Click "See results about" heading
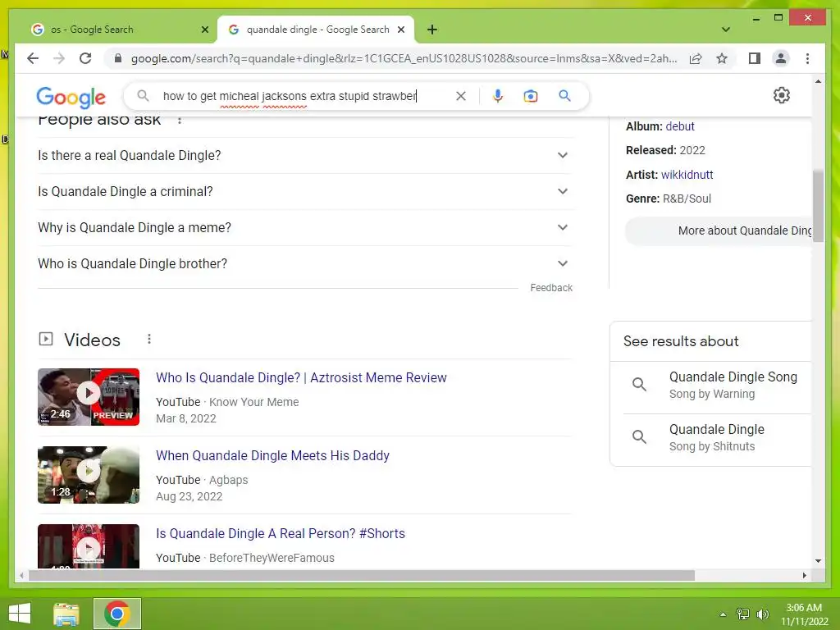This screenshot has width=840, height=630. [x=681, y=341]
